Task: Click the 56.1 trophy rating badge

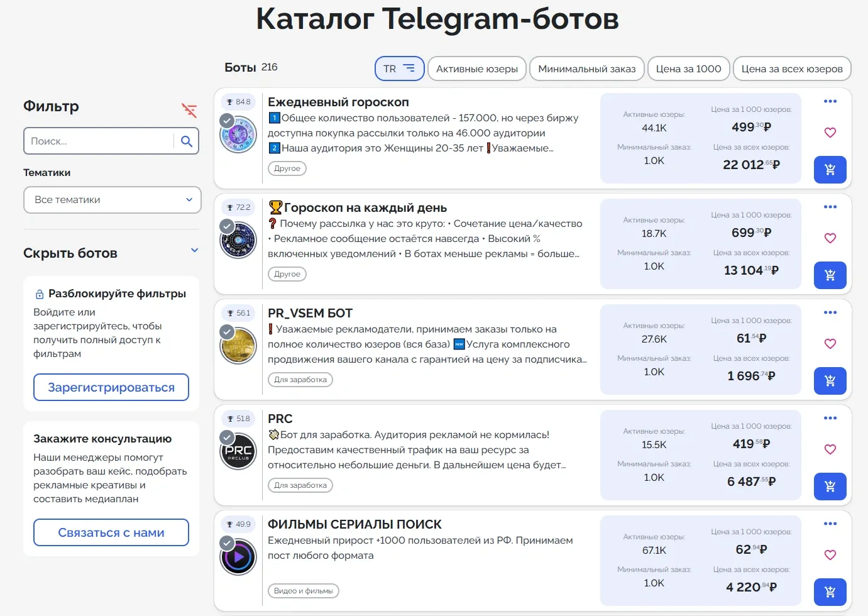Action: tap(238, 313)
